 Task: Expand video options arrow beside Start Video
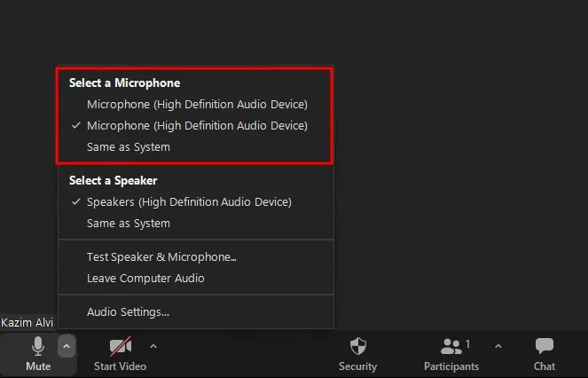[153, 346]
